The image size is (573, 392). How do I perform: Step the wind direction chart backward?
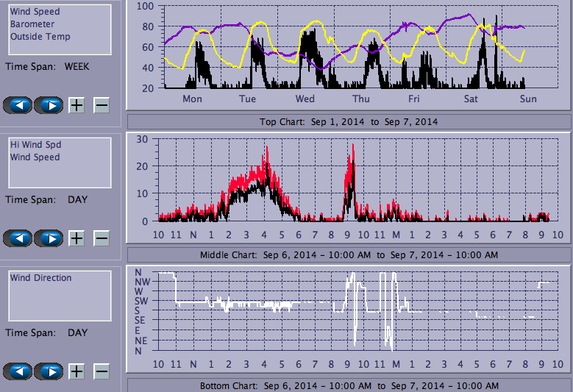pyautogui.click(x=18, y=371)
